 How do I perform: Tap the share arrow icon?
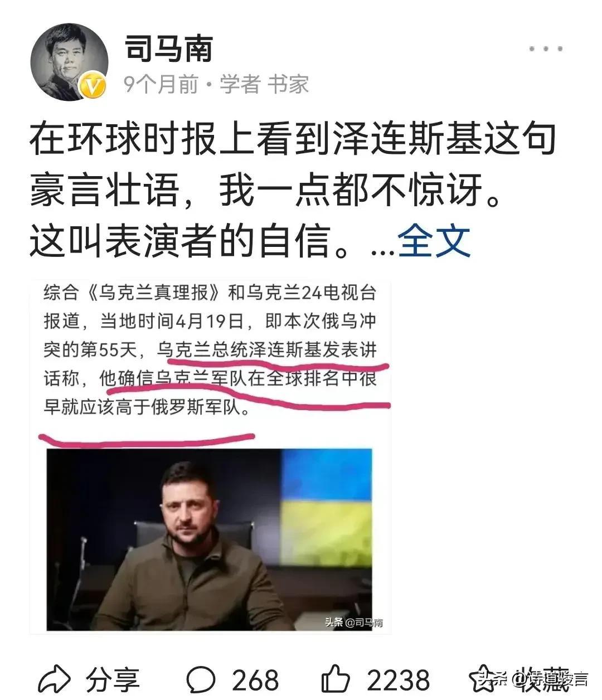(x=55, y=679)
